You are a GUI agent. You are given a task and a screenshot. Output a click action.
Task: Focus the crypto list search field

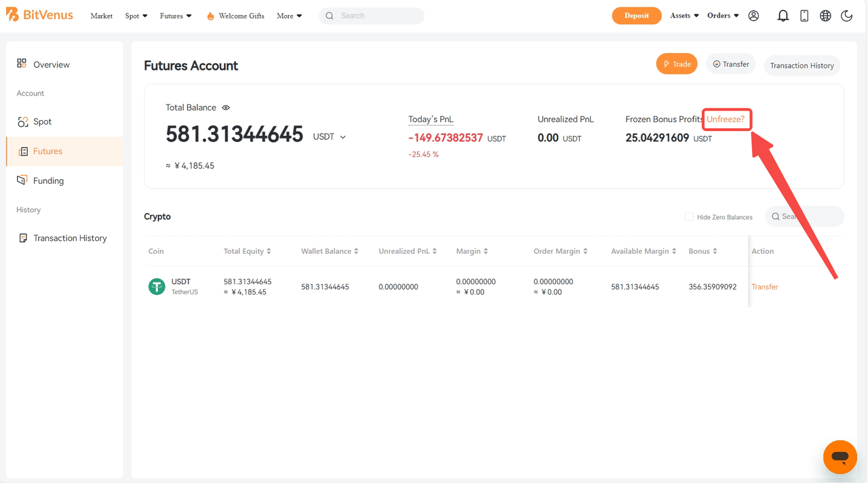click(804, 216)
